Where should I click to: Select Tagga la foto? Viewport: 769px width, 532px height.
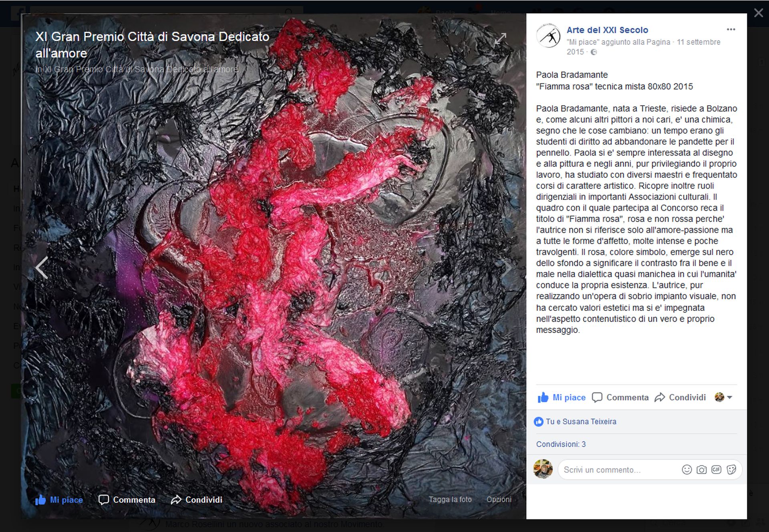450,500
